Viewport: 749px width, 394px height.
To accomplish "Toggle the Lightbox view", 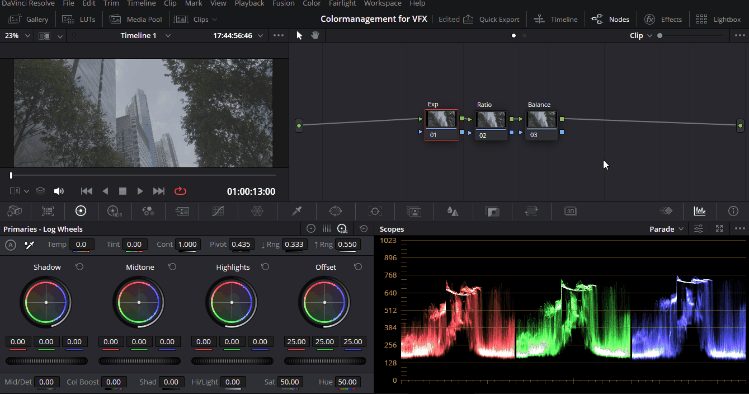I will pyautogui.click(x=718, y=20).
